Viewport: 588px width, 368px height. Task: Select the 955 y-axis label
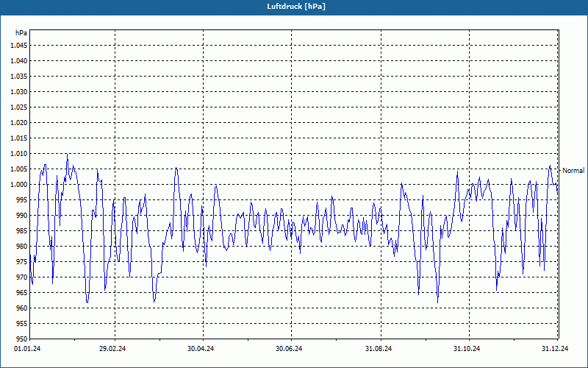pos(22,324)
